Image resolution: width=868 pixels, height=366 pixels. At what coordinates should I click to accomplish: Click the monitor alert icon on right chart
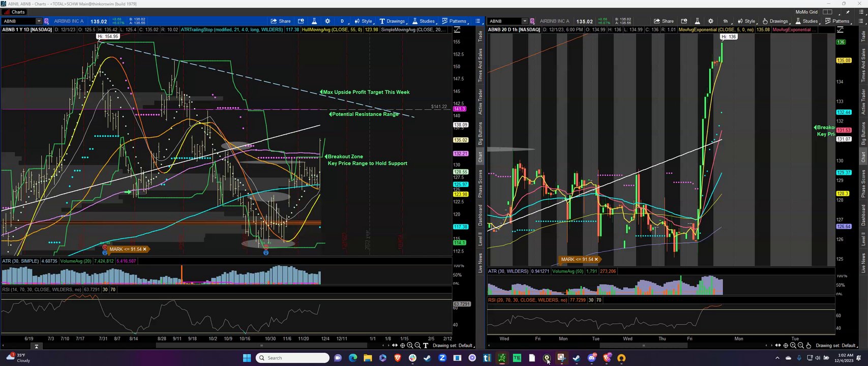(684, 21)
